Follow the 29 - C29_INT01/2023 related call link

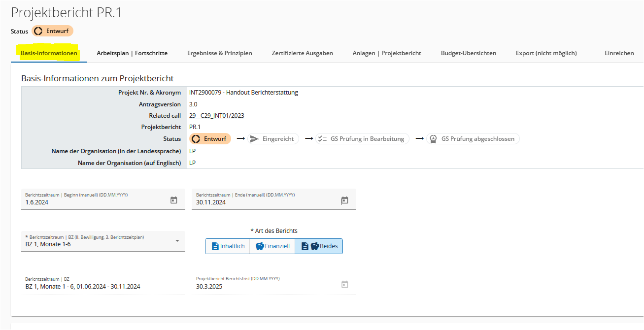[x=216, y=116]
